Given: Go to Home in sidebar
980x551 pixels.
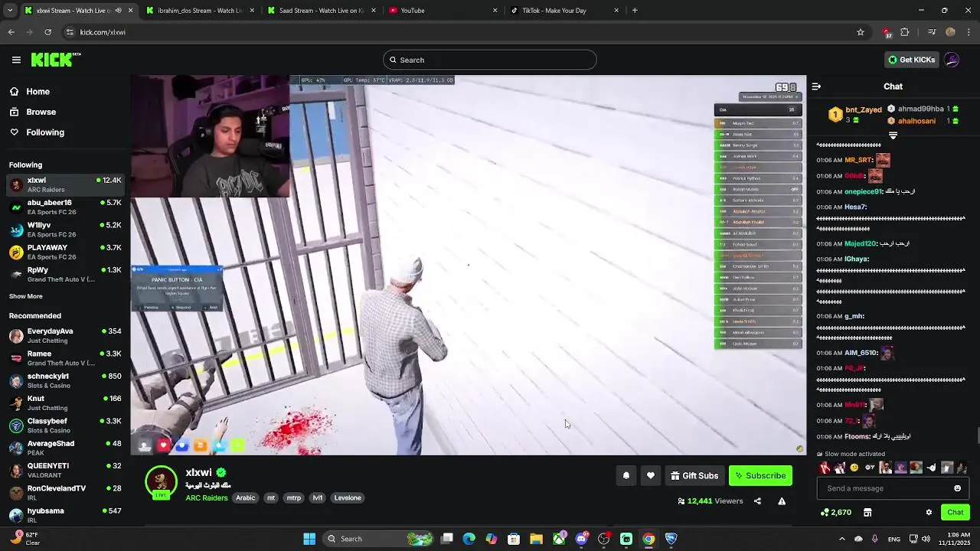Looking at the screenshot, I should pos(29,91).
